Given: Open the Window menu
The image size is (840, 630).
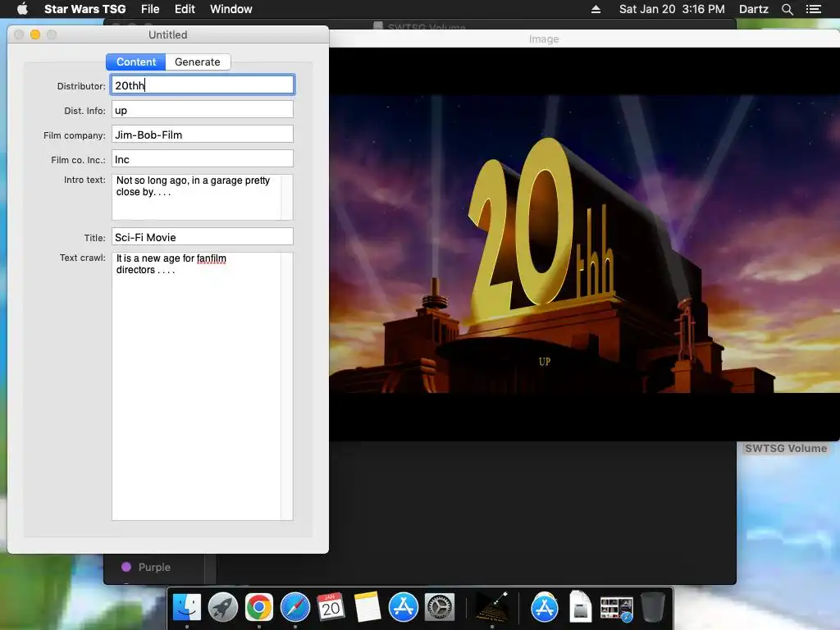Looking at the screenshot, I should (231, 9).
